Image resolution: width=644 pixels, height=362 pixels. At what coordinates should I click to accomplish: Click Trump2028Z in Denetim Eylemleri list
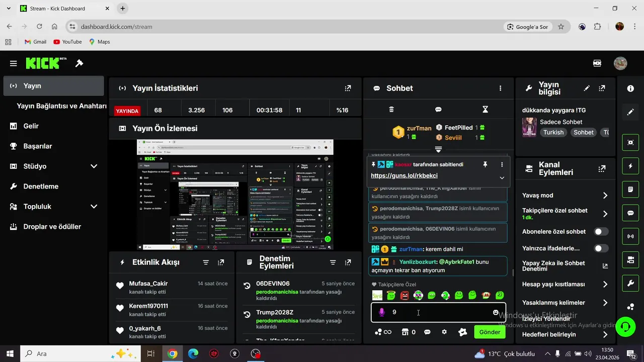(275, 312)
